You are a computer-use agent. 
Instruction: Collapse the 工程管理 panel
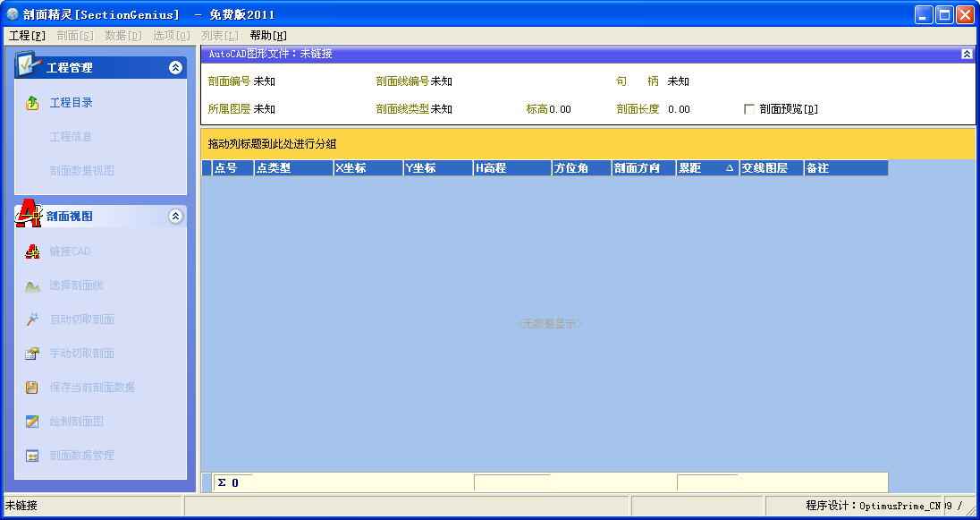point(175,67)
